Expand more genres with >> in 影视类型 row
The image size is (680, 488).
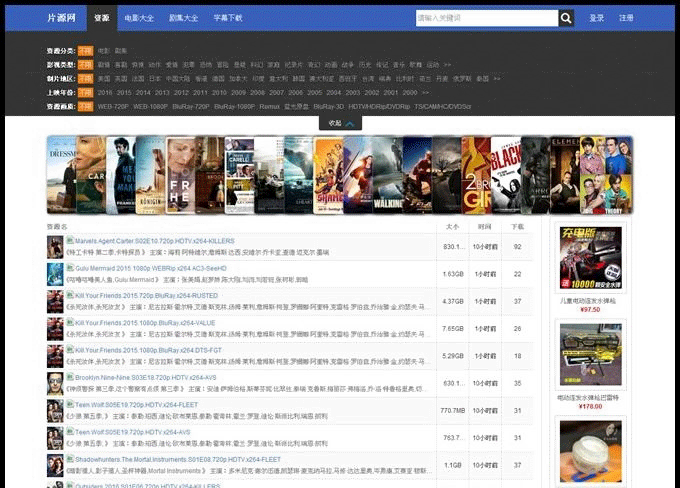point(448,65)
